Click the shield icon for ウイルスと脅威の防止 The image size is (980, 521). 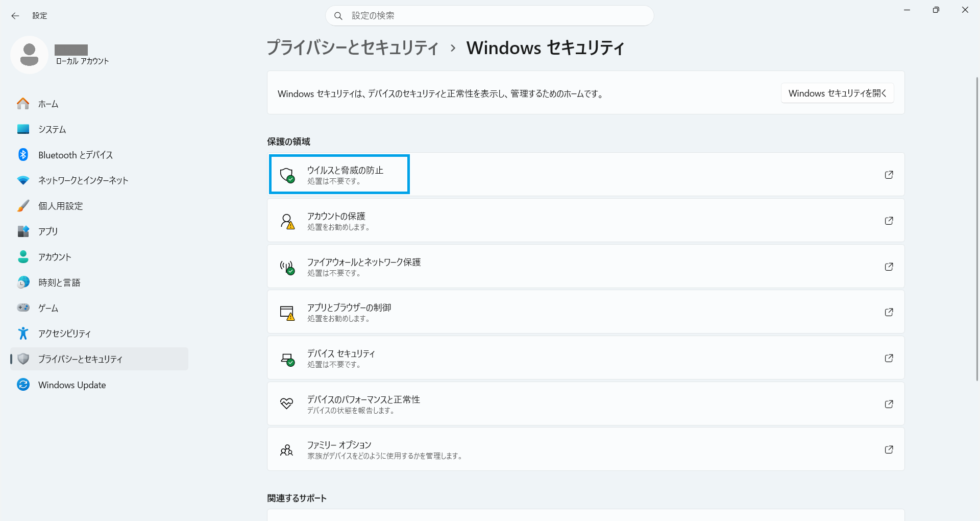287,175
